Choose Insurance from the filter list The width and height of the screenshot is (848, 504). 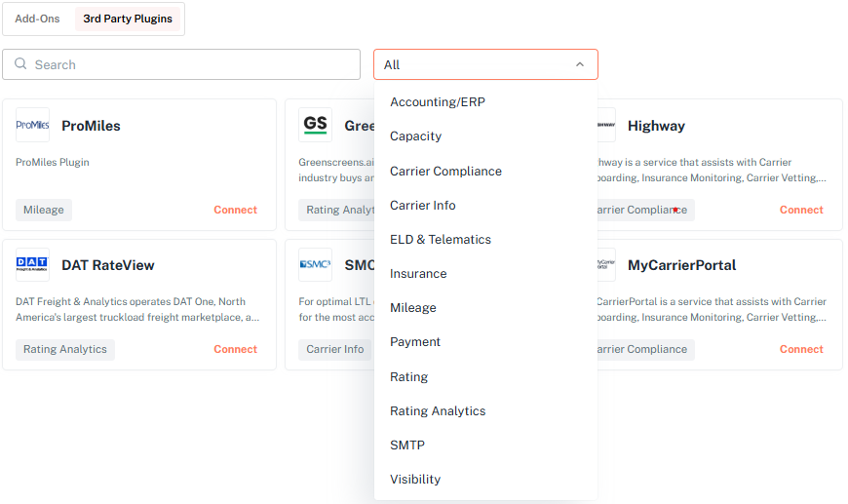(418, 274)
